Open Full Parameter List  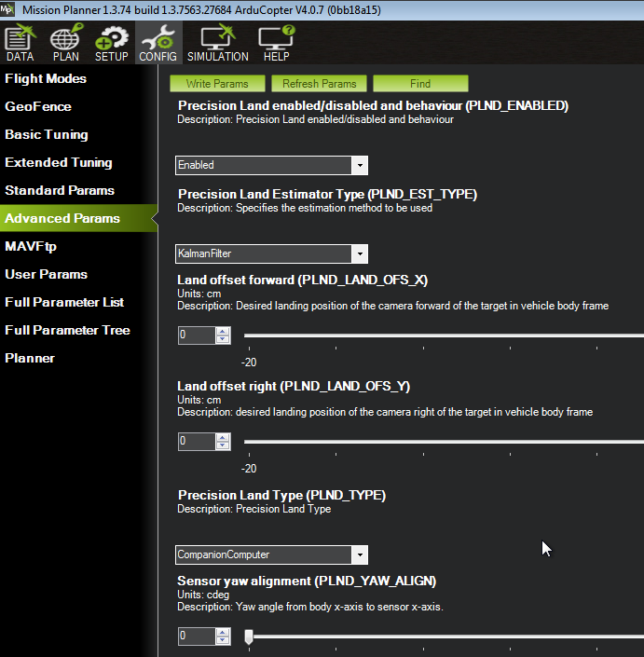tap(63, 302)
